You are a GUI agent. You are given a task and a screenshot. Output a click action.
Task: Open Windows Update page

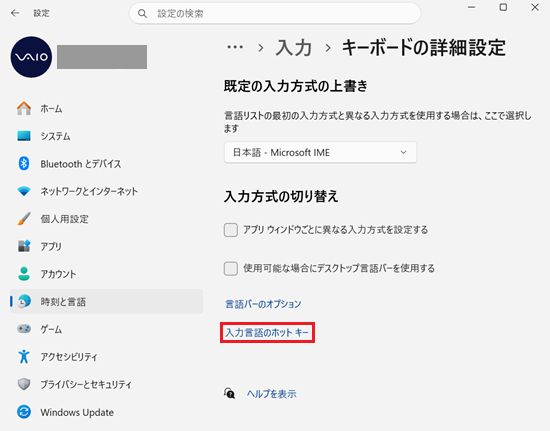106,412
